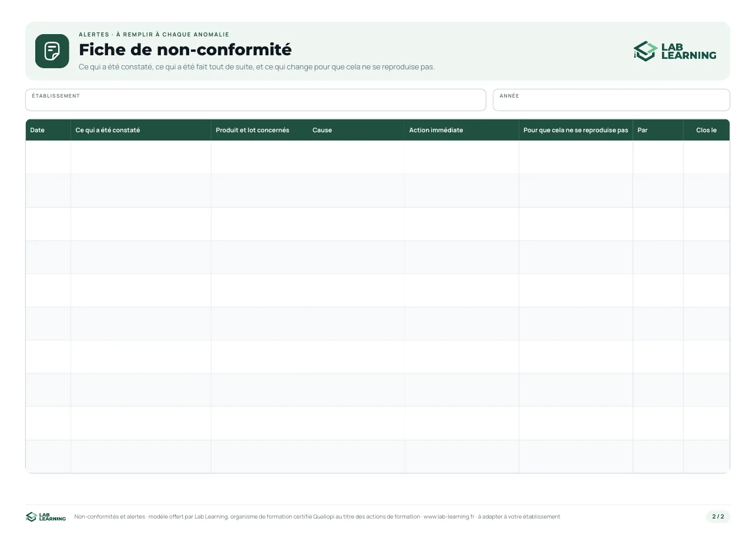Viewport: 756px width, 535px height.
Task: Click the Année input field
Action: pos(611,100)
